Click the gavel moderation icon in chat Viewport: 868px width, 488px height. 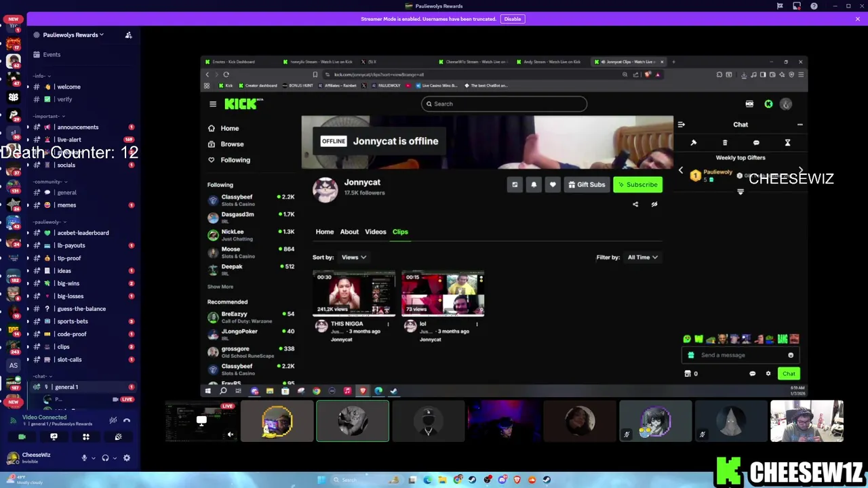[694, 143]
